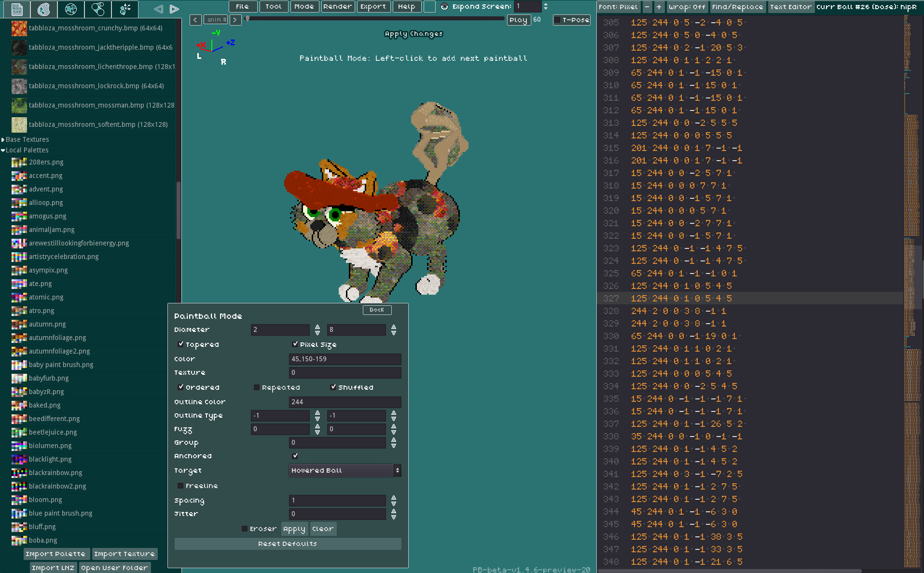This screenshot has height=573, width=924.
Task: Click the right triangle arrow icon
Action: click(x=175, y=9)
